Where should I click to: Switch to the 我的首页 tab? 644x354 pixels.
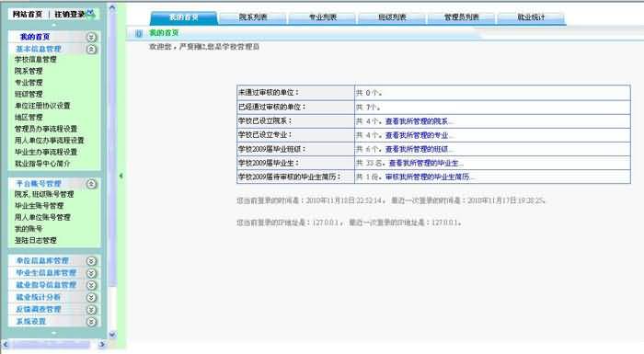click(184, 17)
